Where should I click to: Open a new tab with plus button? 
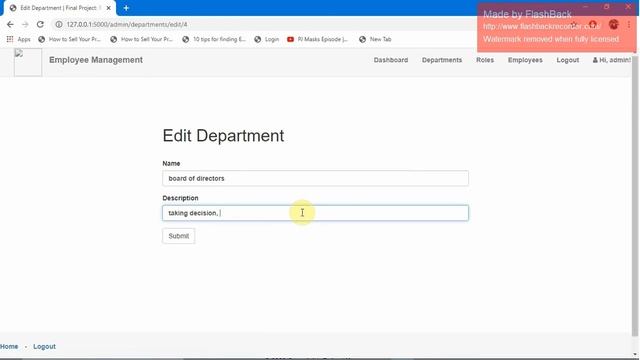(126, 8)
